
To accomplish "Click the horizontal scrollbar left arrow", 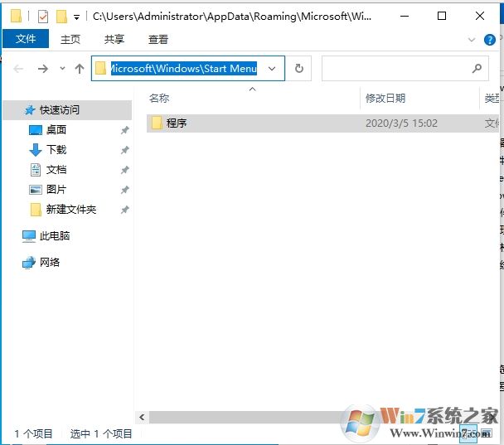I will tap(142, 417).
